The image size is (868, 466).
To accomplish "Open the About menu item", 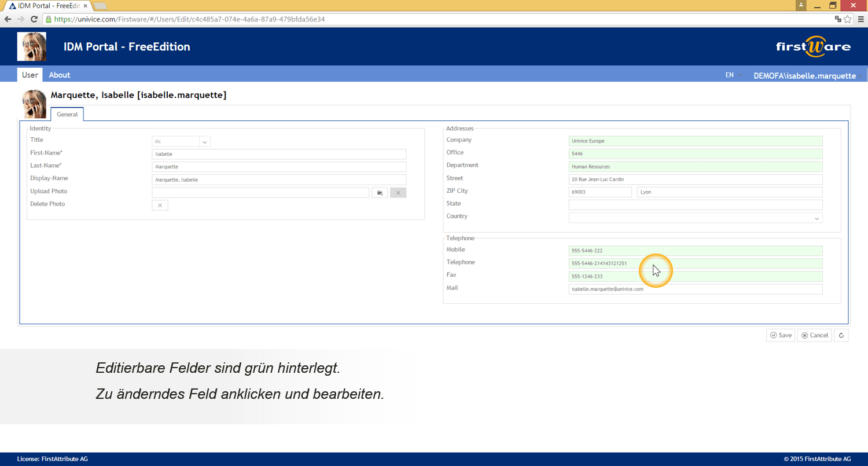I will click(60, 75).
